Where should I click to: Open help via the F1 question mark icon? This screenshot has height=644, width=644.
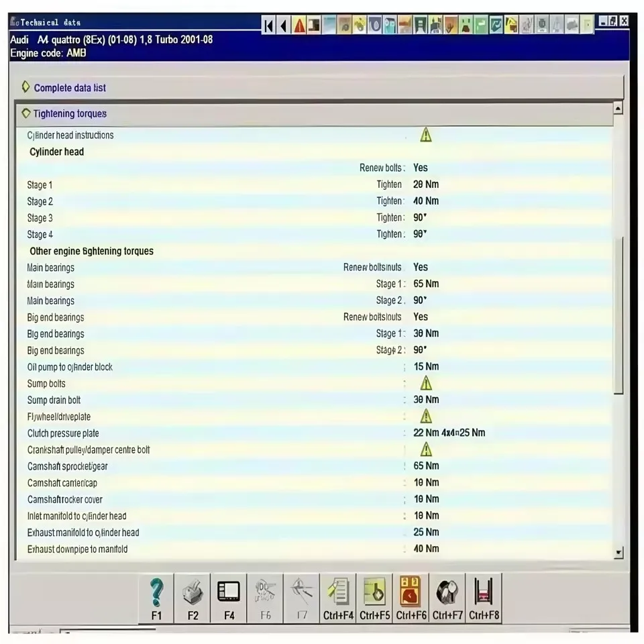[x=157, y=597]
